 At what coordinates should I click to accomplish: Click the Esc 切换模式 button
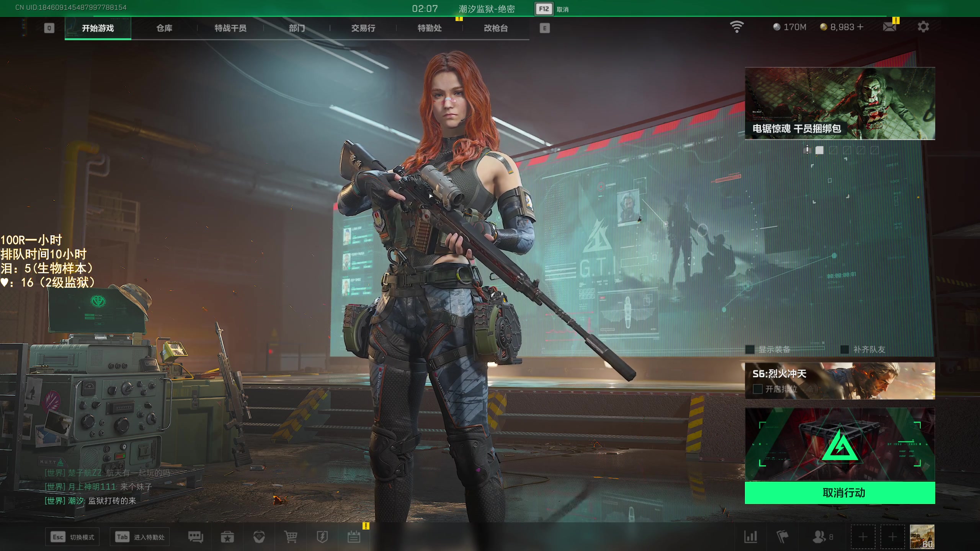[72, 537]
